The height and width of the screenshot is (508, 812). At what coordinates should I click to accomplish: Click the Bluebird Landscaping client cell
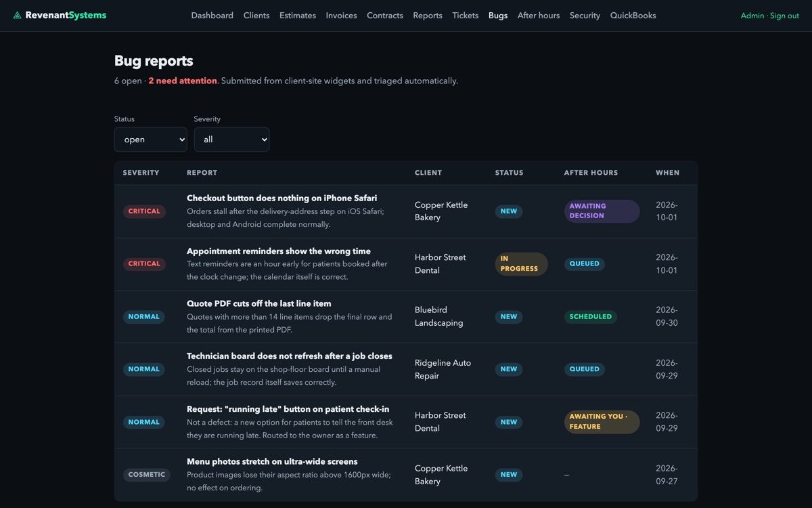(439, 316)
